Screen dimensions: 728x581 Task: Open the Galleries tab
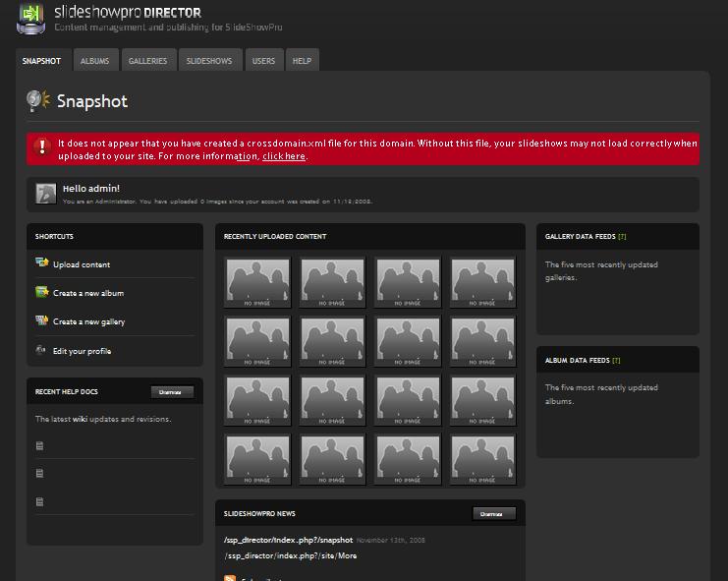point(147,61)
